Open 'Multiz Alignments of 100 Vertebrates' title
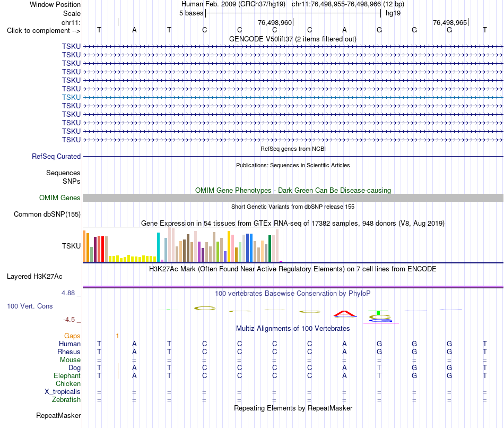504x428 pixels. point(293,329)
